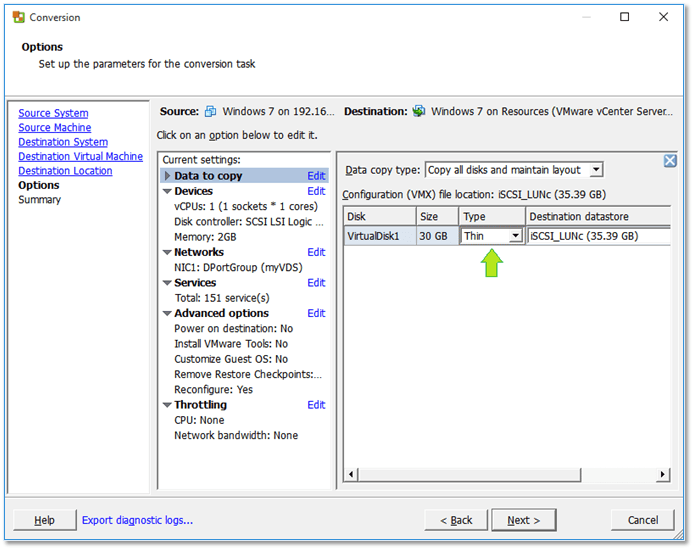
Task: Maximize the Conversion window
Action: coord(625,17)
